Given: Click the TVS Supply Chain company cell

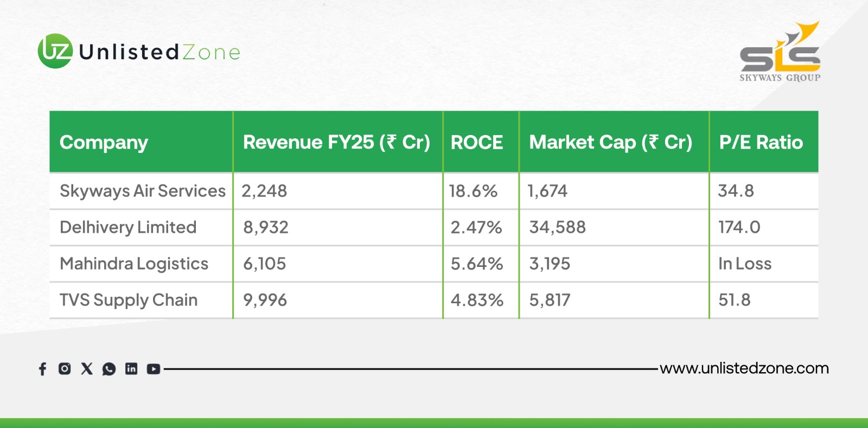Looking at the screenshot, I should coord(129,300).
